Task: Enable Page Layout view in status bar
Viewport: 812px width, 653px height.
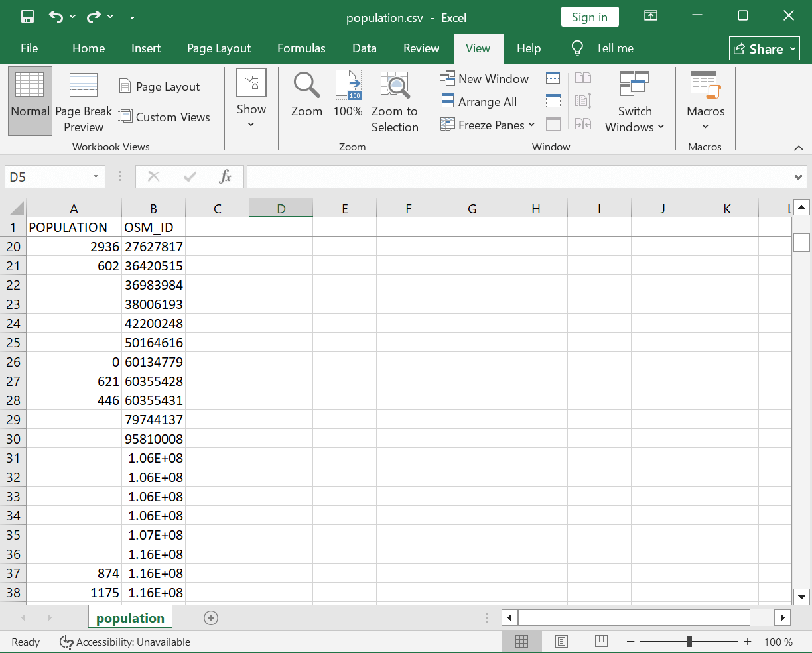Action: [562, 641]
